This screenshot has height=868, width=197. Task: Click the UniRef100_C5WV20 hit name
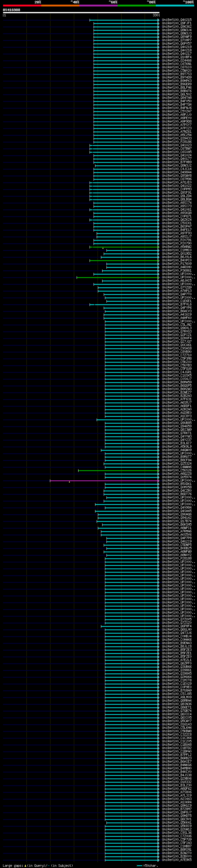176,71
